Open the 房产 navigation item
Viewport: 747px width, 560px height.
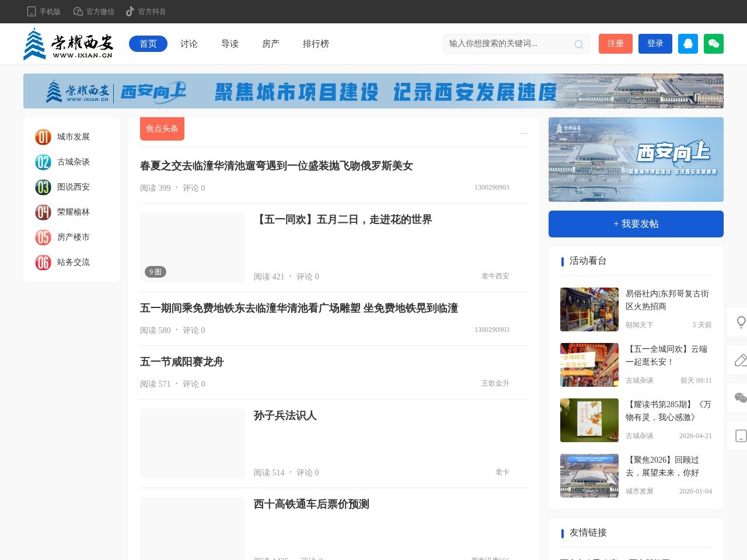tap(271, 44)
